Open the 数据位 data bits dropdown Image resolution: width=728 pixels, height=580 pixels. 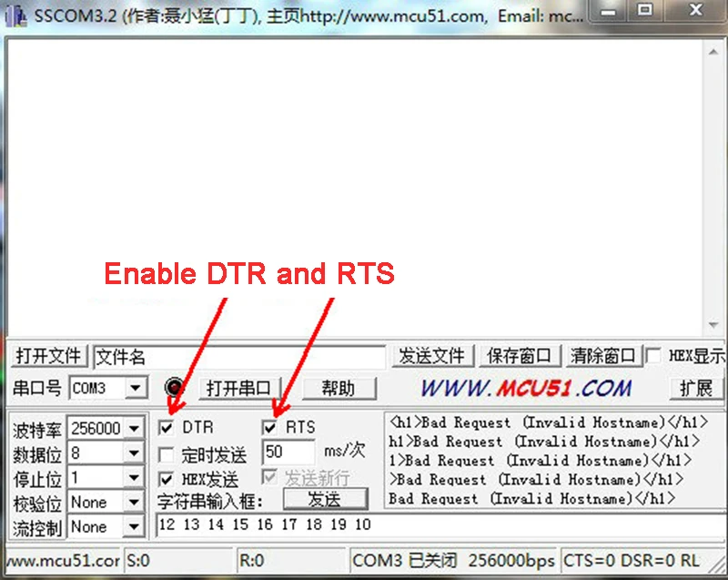click(x=134, y=453)
